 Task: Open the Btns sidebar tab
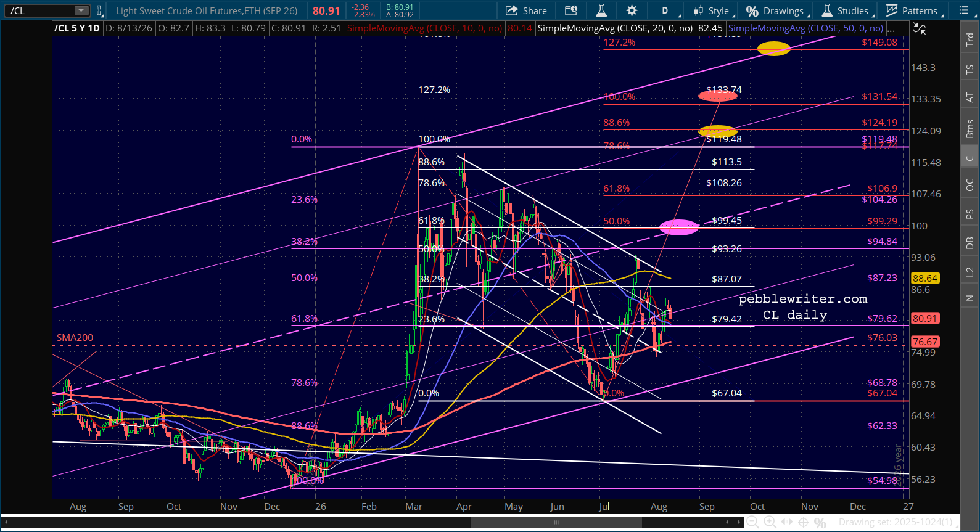tap(970, 129)
